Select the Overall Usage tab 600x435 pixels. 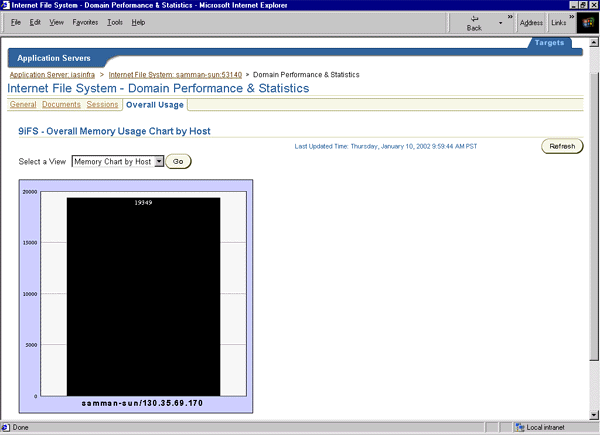click(x=155, y=105)
